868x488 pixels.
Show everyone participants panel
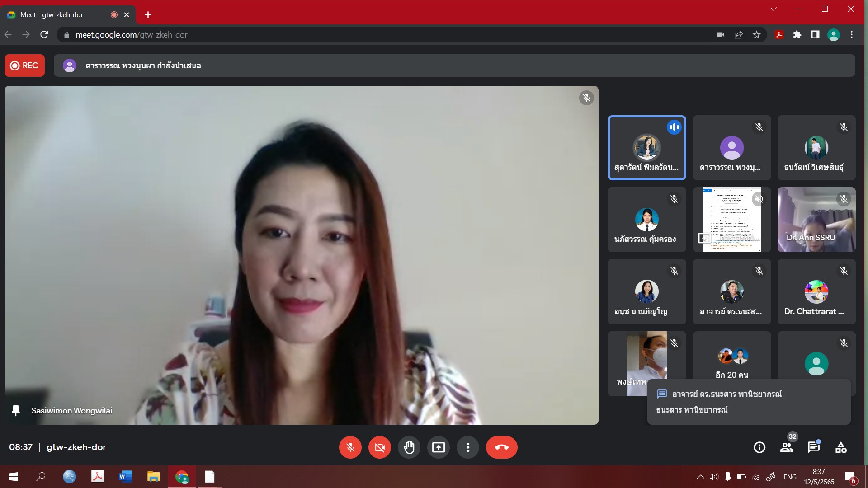click(787, 447)
